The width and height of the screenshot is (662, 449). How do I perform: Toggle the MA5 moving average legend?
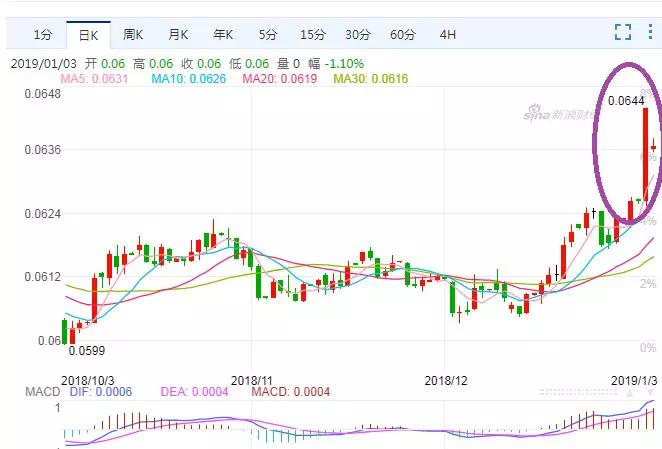[x=95, y=78]
